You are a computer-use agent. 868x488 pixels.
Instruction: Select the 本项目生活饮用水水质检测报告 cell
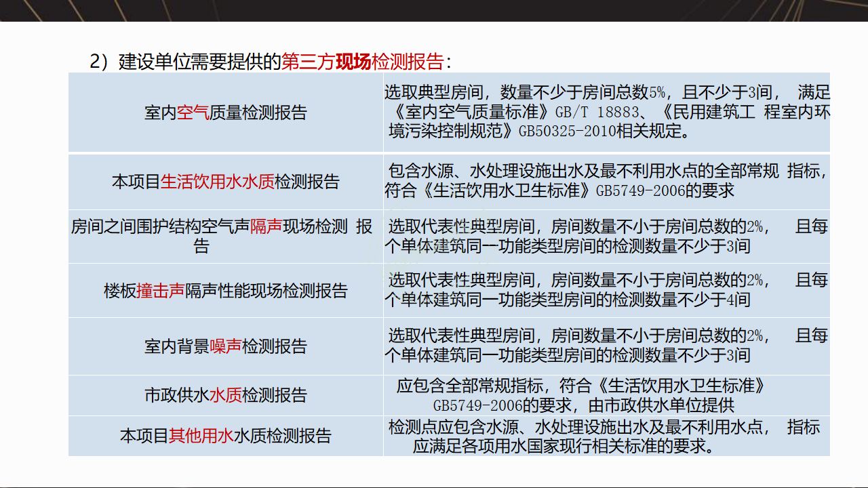(226, 182)
